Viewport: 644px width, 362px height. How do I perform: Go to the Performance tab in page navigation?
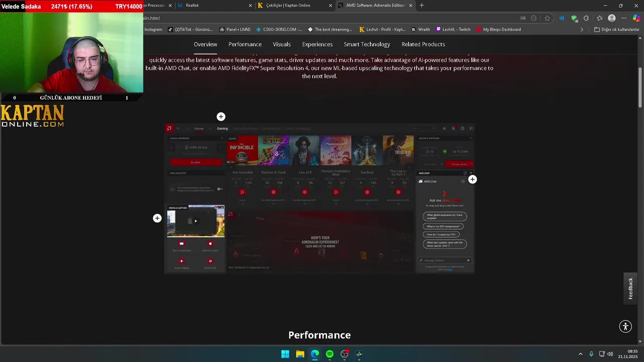[245, 44]
